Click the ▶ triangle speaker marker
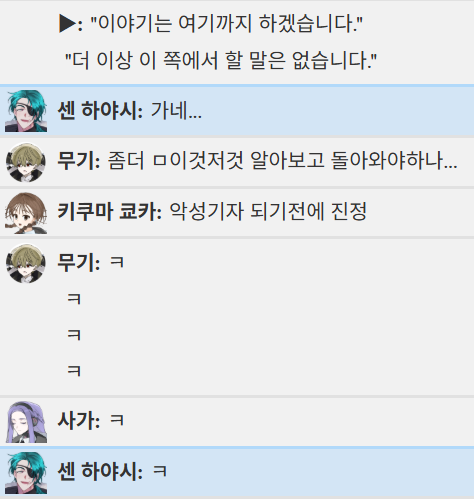Viewport: 474px width, 499px height. (x=67, y=24)
